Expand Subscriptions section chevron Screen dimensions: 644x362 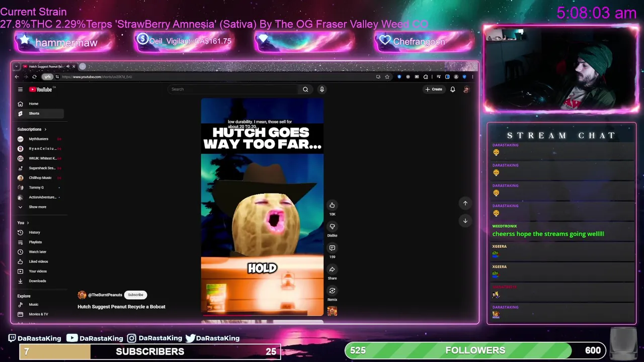pos(45,129)
